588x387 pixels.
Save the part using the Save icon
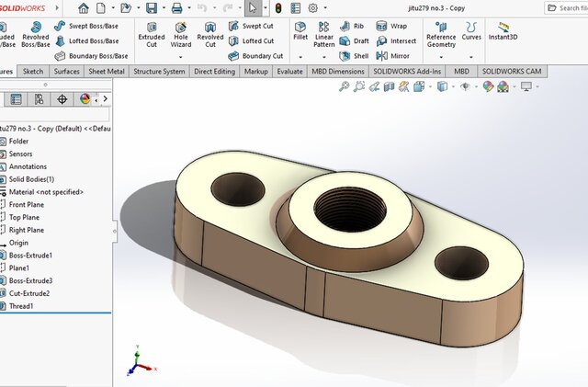152,8
